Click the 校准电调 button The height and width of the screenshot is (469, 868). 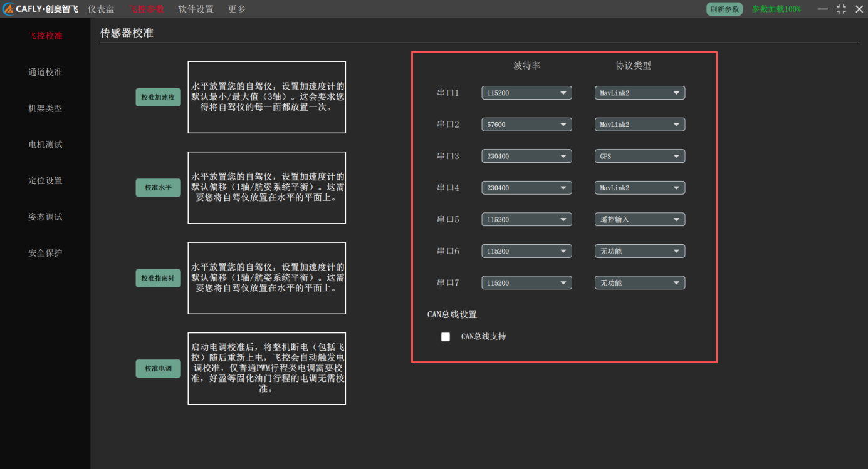158,369
